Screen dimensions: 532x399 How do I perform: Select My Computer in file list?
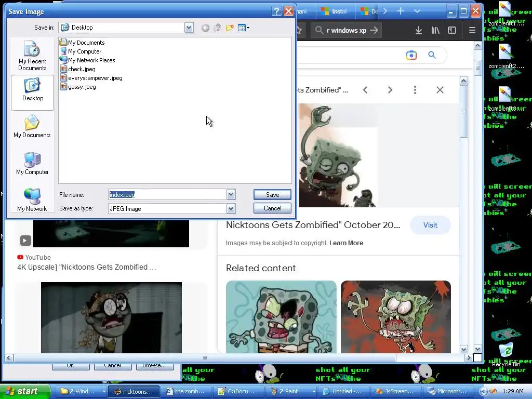click(81, 51)
